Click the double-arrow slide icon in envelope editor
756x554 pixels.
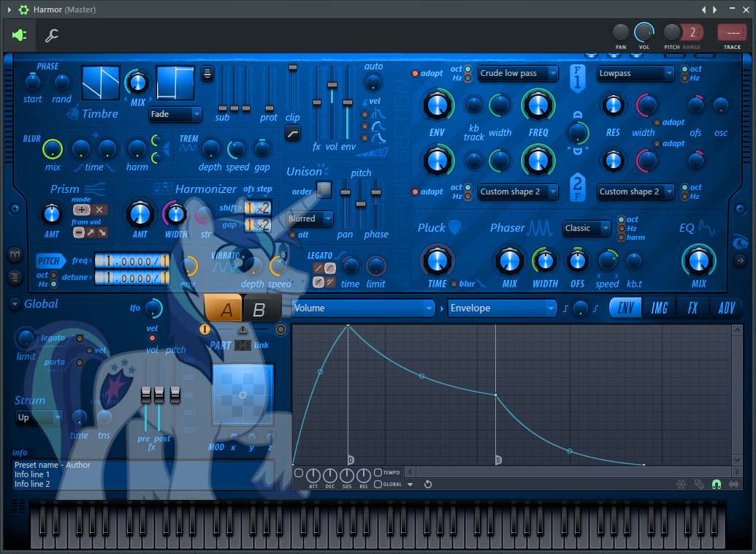[x=734, y=484]
